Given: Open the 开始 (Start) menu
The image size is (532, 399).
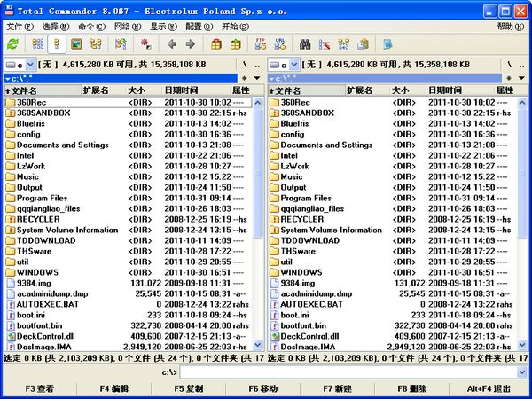Looking at the screenshot, I should point(235,27).
